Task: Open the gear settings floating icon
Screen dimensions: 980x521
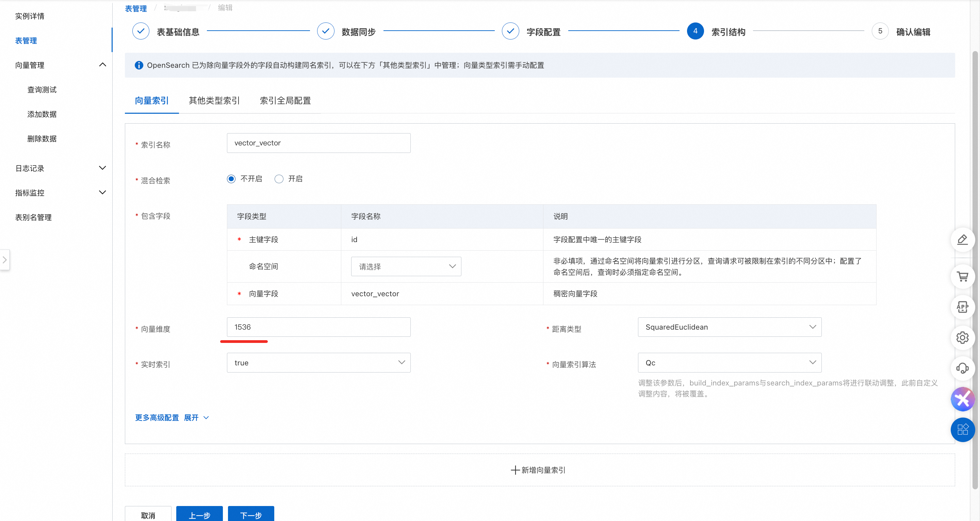Action: pyautogui.click(x=962, y=337)
